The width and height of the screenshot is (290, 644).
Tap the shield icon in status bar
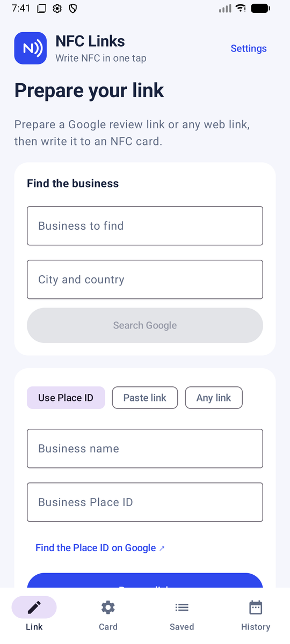click(73, 8)
